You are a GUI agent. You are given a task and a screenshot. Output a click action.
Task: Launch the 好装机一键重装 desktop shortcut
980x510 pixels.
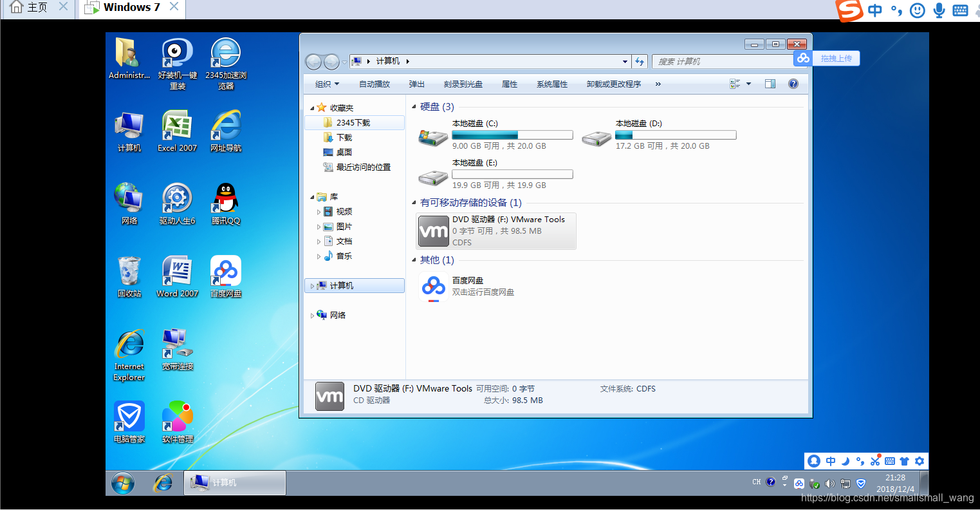tap(178, 64)
